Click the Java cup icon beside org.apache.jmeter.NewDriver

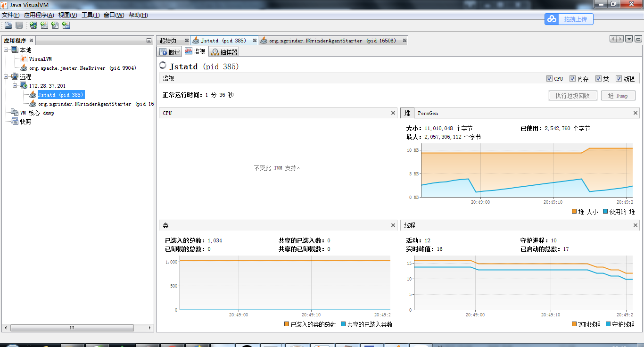pos(24,68)
